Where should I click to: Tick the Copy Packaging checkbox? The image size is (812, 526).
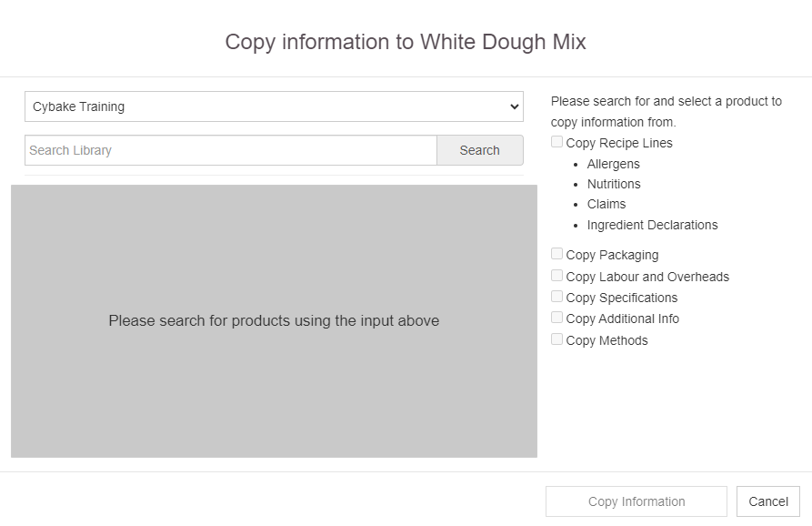pos(556,253)
